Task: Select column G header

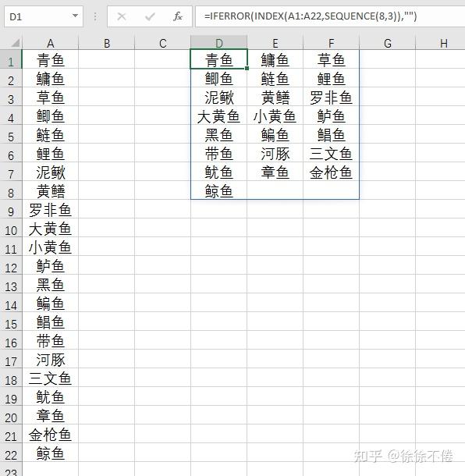Action: (387, 43)
